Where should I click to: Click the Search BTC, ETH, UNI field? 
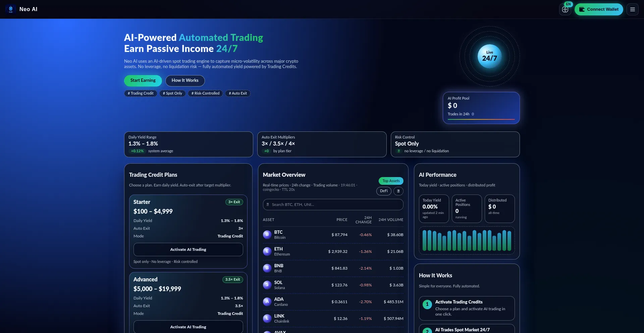pos(333,205)
